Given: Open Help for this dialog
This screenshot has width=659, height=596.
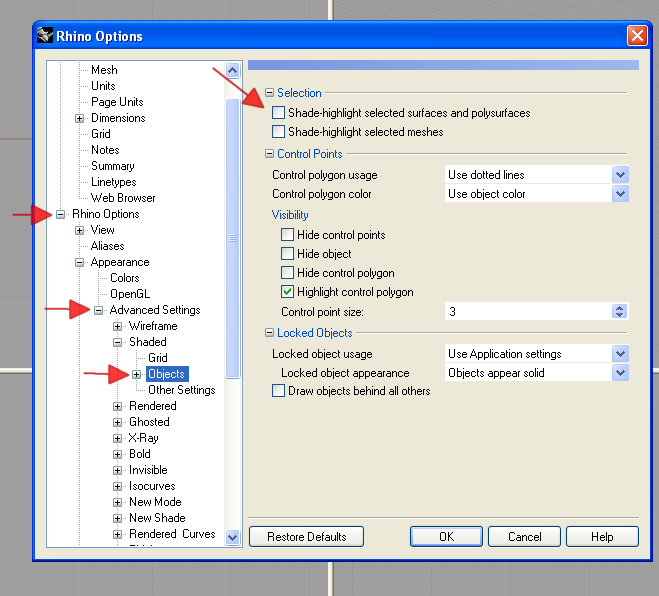Looking at the screenshot, I should pos(602,537).
